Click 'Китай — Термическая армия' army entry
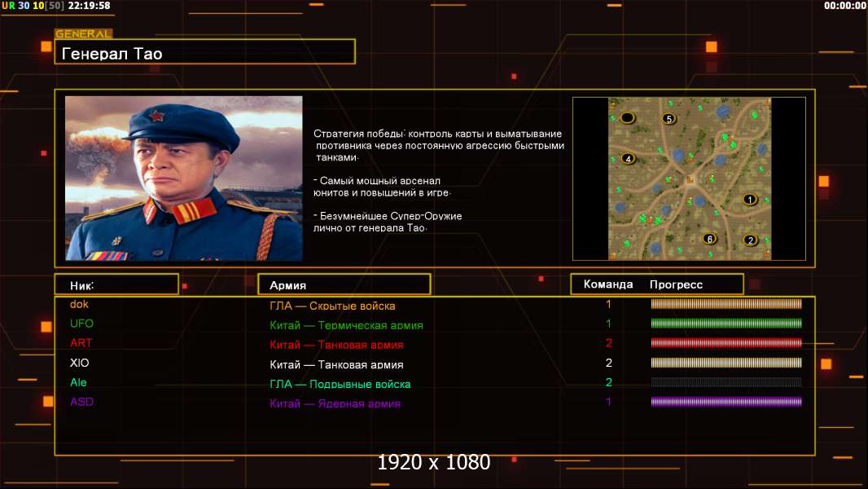The width and height of the screenshot is (868, 489). tap(346, 325)
